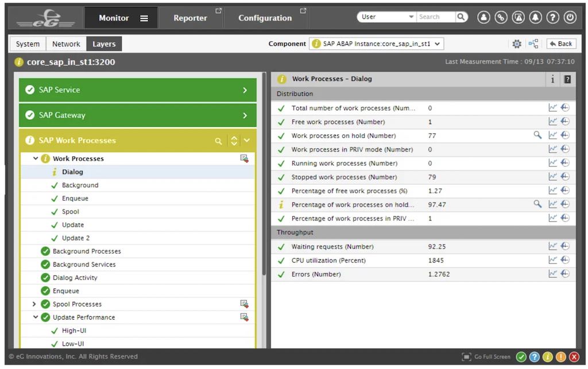The image size is (588, 369).
Task: Open the Component selection dropdown
Action: [x=376, y=44]
